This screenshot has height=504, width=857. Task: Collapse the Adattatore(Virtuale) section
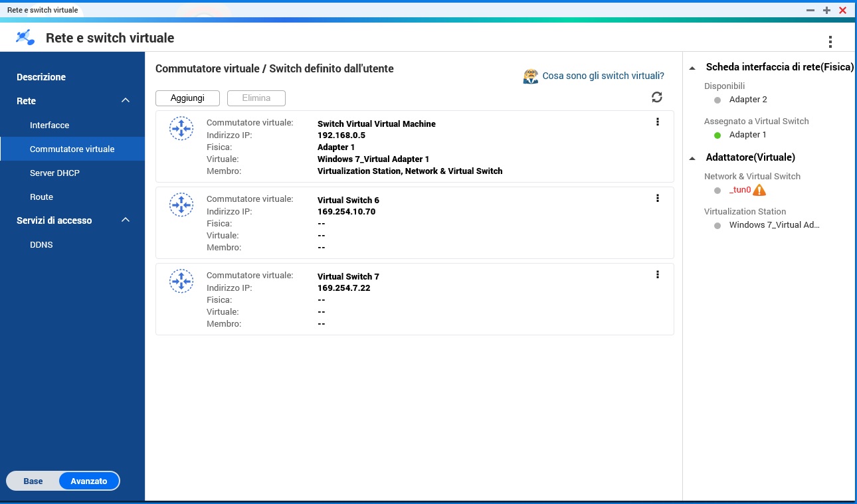point(693,158)
